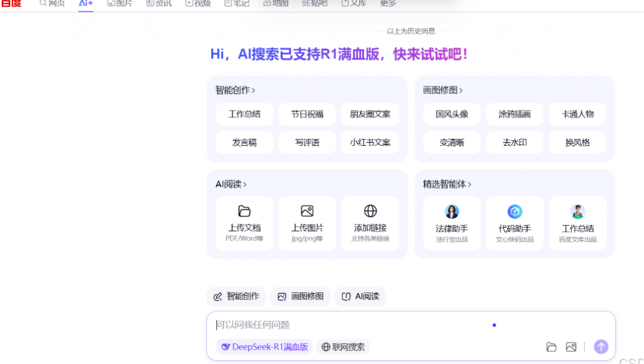The width and height of the screenshot is (644, 364).
Task: Click the 上传图片 image icon
Action: point(307,211)
